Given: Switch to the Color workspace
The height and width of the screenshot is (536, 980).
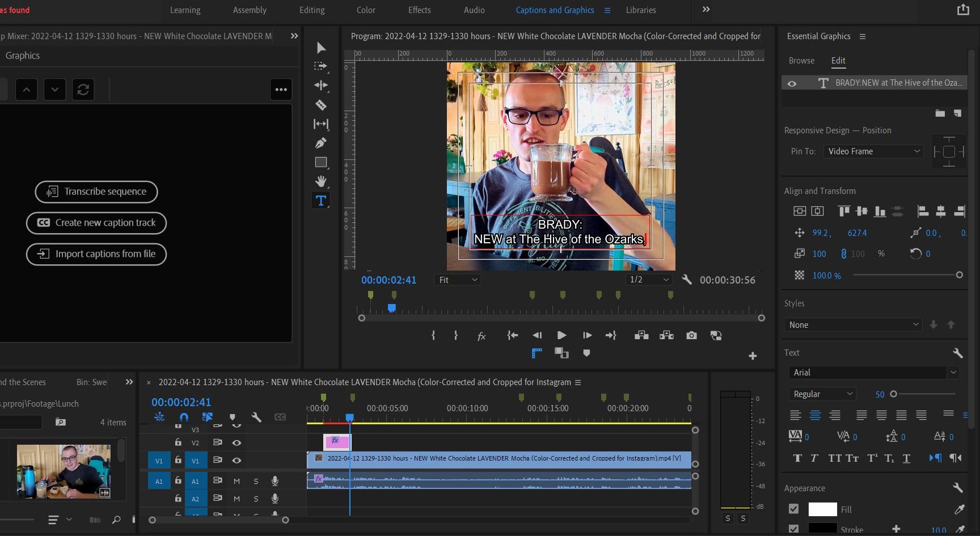Looking at the screenshot, I should (x=366, y=10).
